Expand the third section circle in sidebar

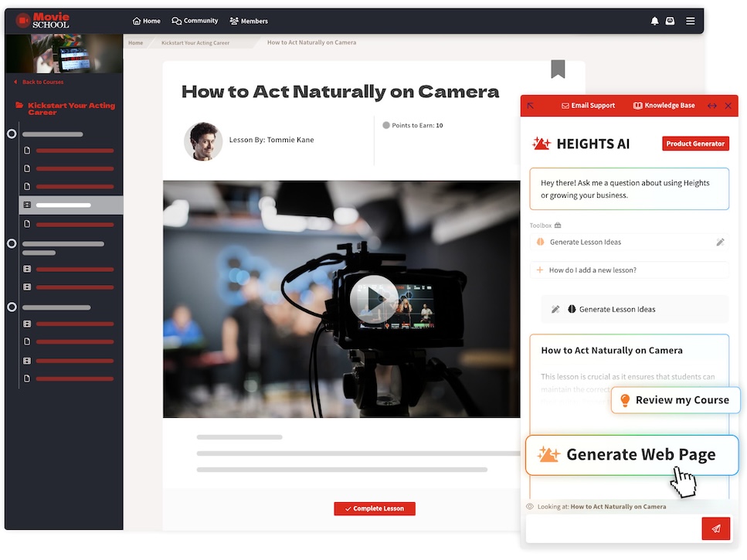click(x=12, y=307)
